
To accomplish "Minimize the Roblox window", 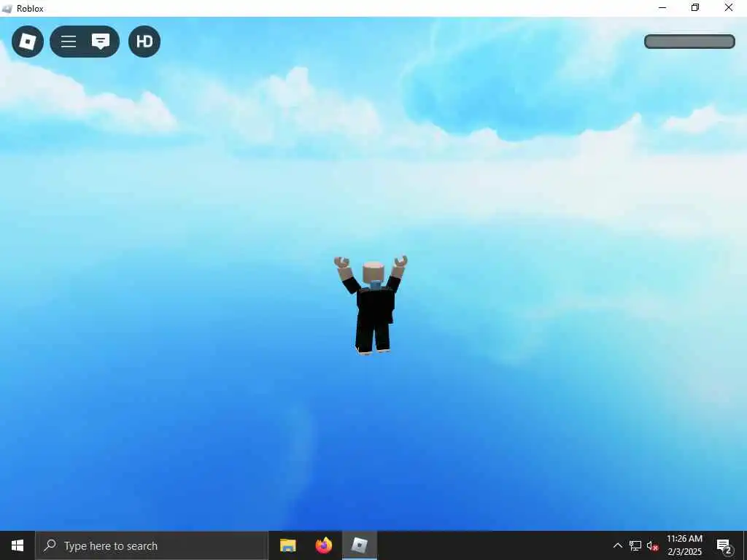I will click(662, 8).
